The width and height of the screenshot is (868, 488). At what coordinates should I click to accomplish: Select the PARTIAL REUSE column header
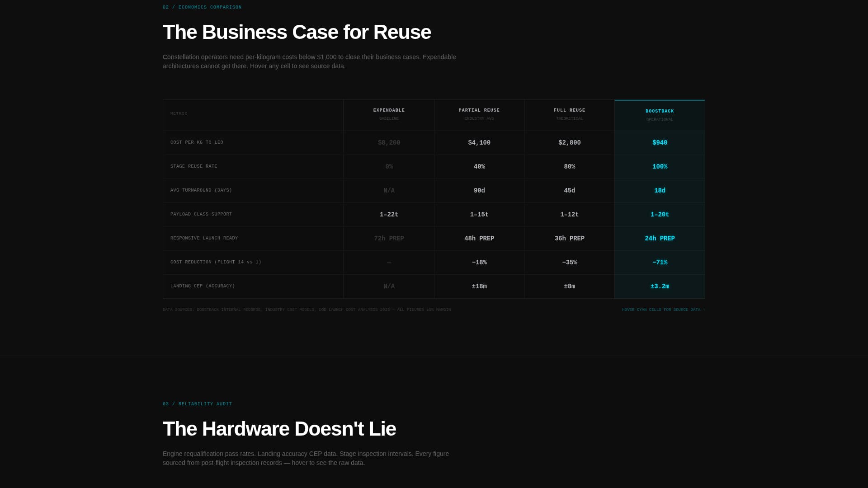click(x=479, y=110)
